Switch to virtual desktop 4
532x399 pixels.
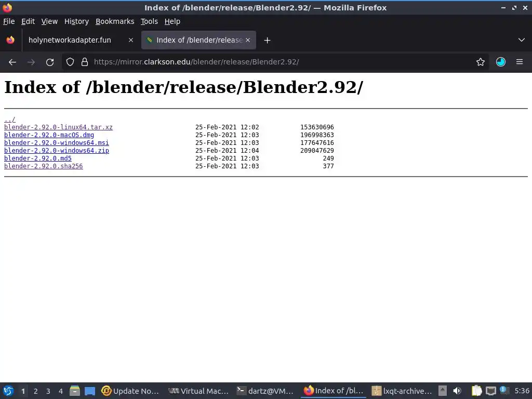tap(61, 391)
